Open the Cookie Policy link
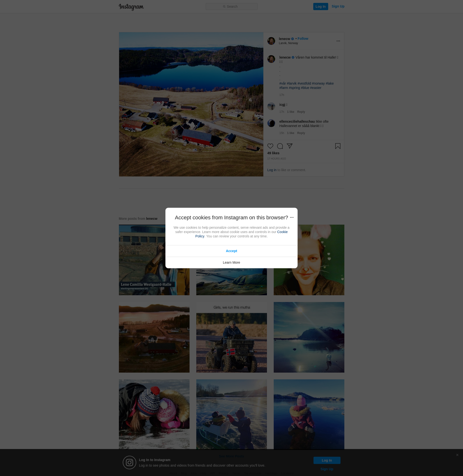Screen dimensions: 463x476 tap(282, 232)
